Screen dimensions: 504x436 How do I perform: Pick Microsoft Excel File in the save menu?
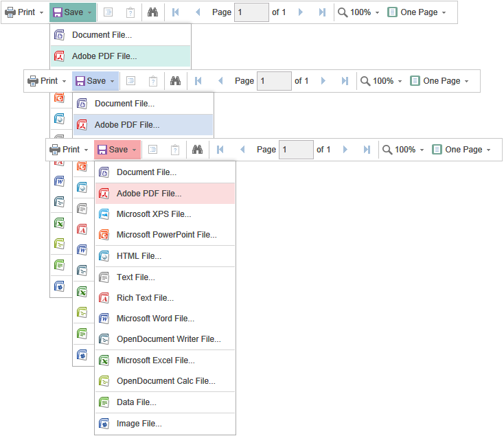[155, 360]
